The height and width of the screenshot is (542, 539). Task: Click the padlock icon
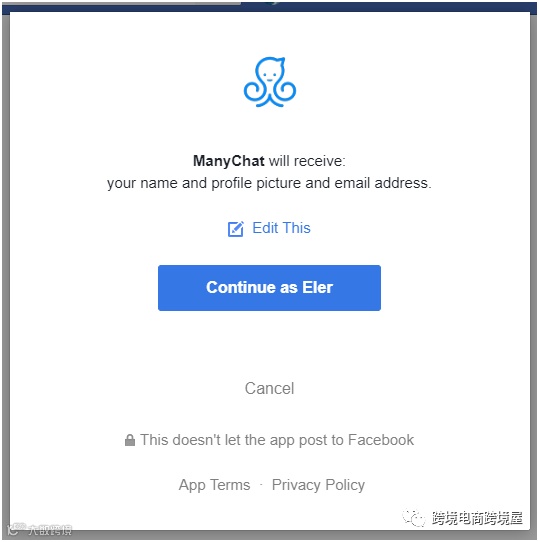130,440
